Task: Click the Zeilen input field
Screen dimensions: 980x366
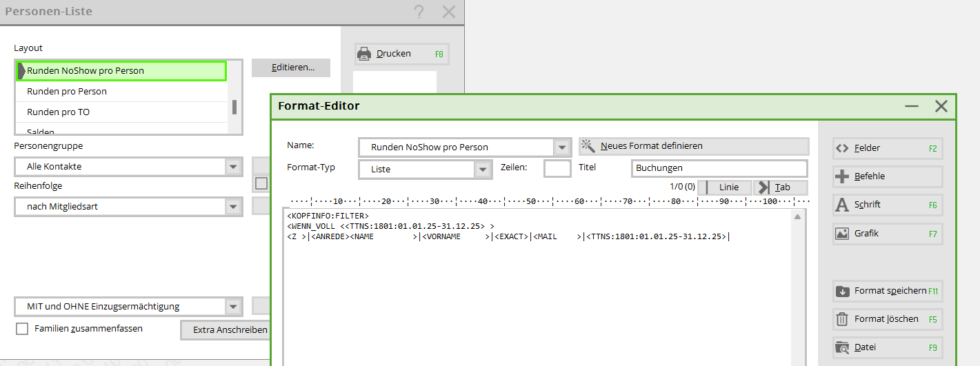Action: (557, 168)
